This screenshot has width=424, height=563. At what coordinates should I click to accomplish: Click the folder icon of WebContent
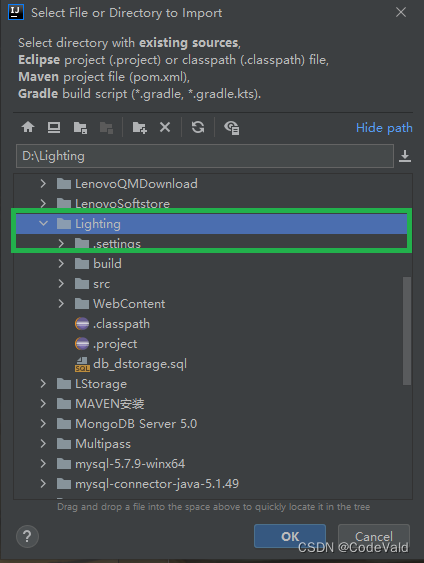pos(82,304)
